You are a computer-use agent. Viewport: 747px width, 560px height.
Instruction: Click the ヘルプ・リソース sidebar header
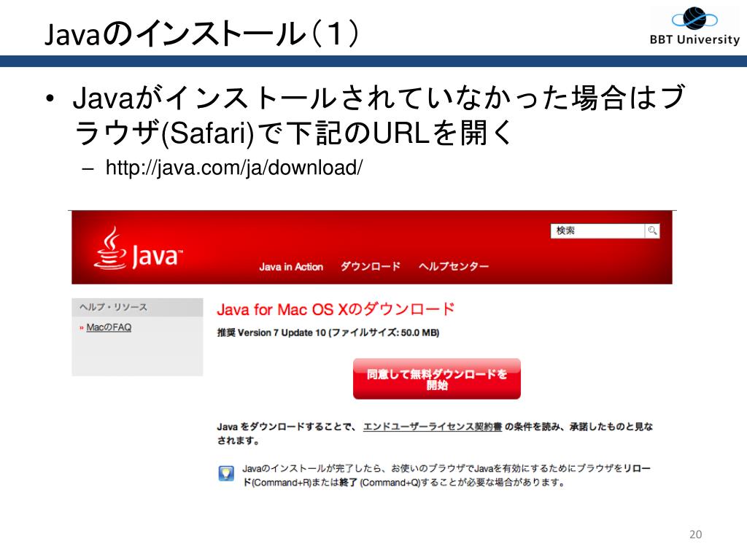pyautogui.click(x=137, y=307)
